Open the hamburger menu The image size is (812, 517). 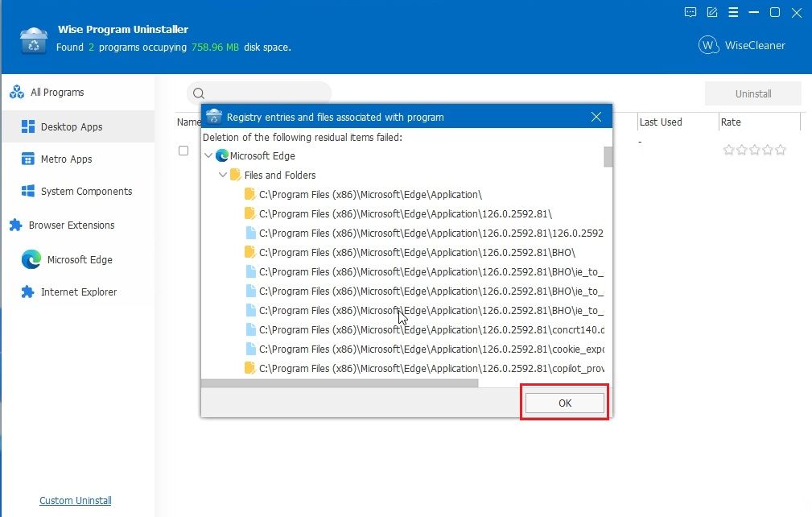coord(733,12)
